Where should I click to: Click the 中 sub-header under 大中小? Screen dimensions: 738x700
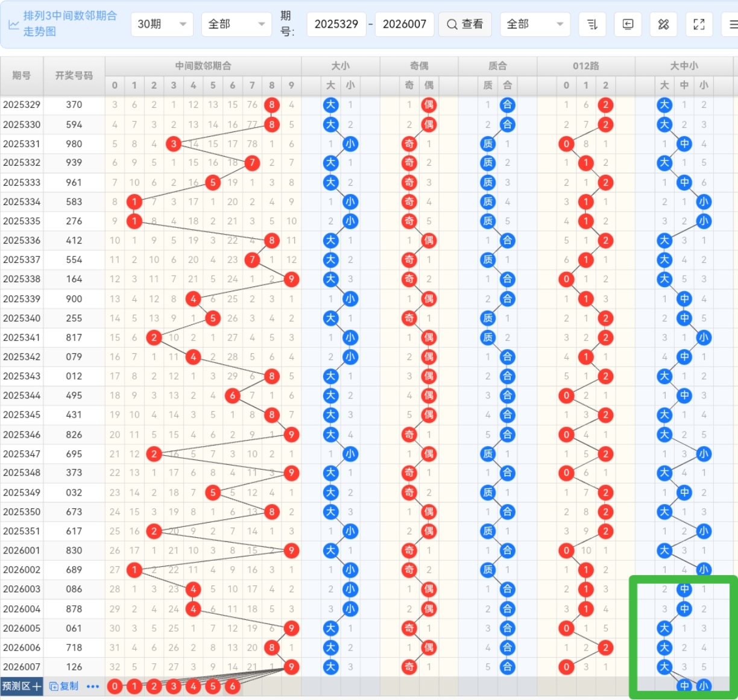coord(684,85)
